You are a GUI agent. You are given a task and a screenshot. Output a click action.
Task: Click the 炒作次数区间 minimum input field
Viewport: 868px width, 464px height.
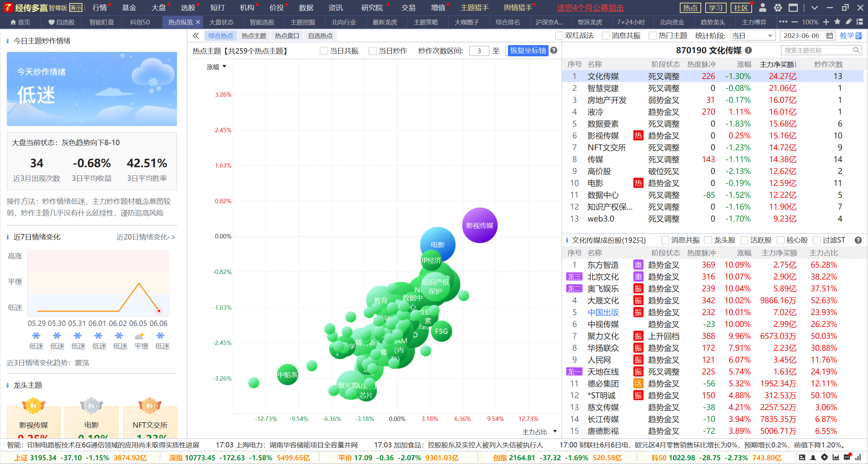pos(479,51)
